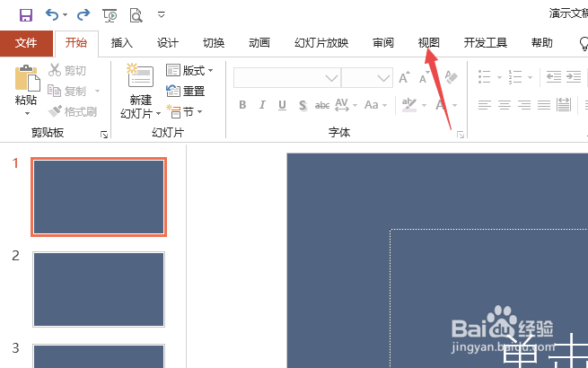
Task: Toggle text shadow formatting
Action: tap(303, 105)
